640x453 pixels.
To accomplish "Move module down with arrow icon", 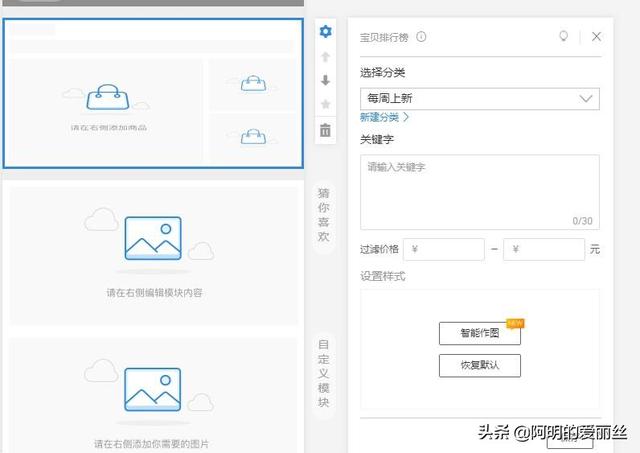I will (x=325, y=81).
